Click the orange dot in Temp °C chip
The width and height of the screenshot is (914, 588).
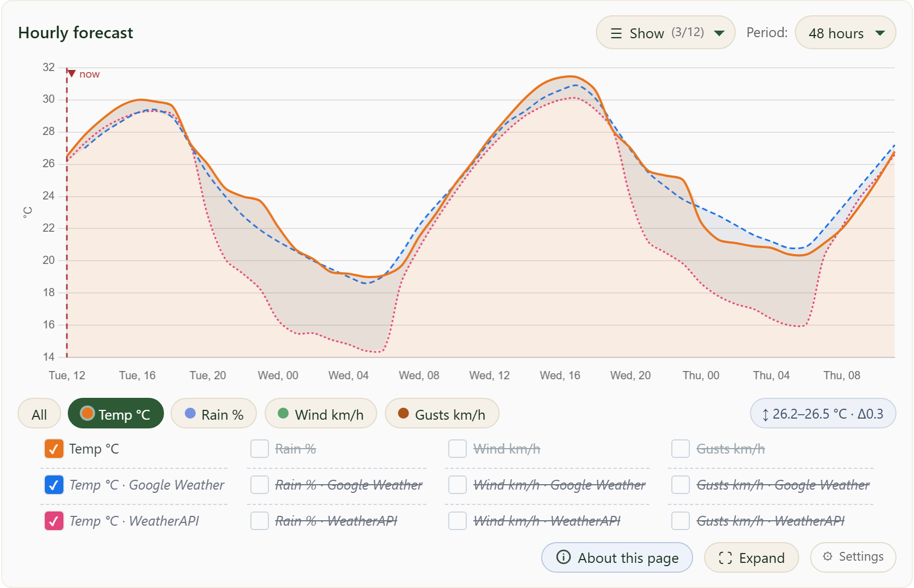(x=87, y=413)
